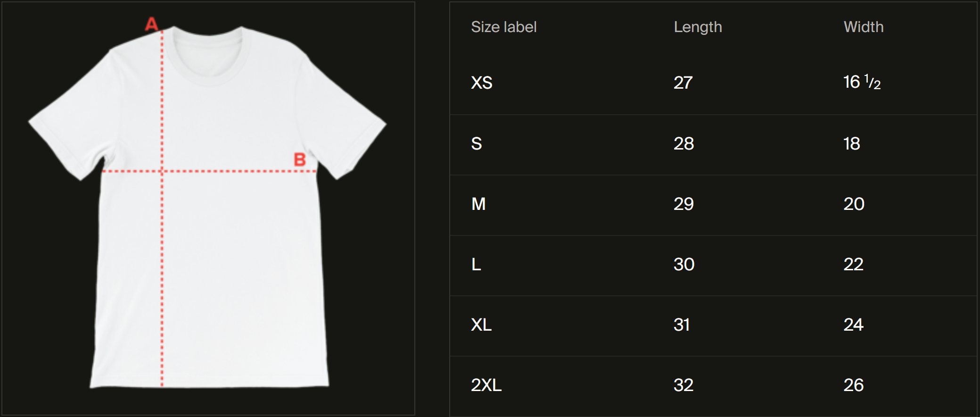Click the width value 18

point(851,143)
